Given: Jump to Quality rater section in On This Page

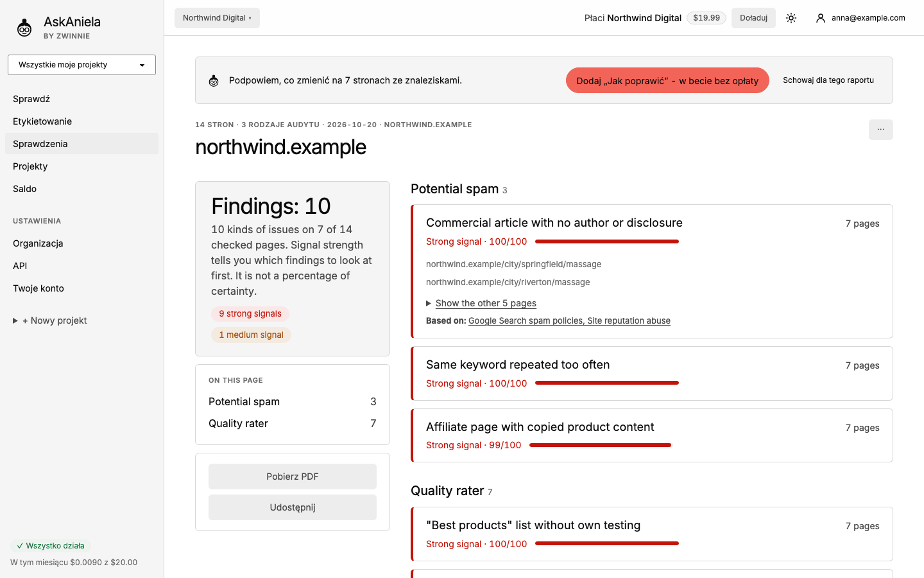Looking at the screenshot, I should pyautogui.click(x=292, y=423).
